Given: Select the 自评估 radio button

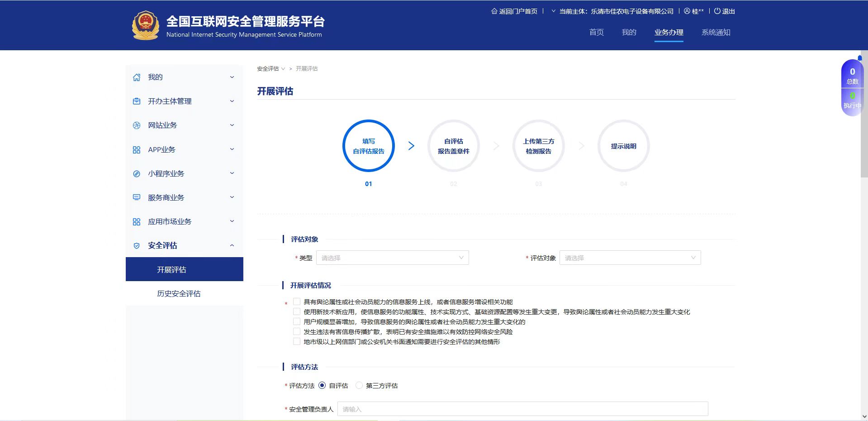Looking at the screenshot, I should click(x=322, y=385).
